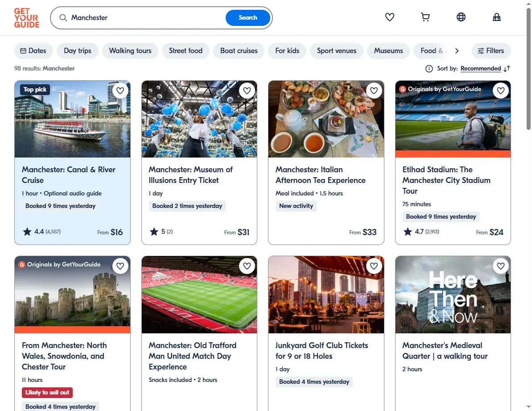532x411 pixels.
Task: Click the 98 results: Manchester text
Action: pyautogui.click(x=45, y=69)
